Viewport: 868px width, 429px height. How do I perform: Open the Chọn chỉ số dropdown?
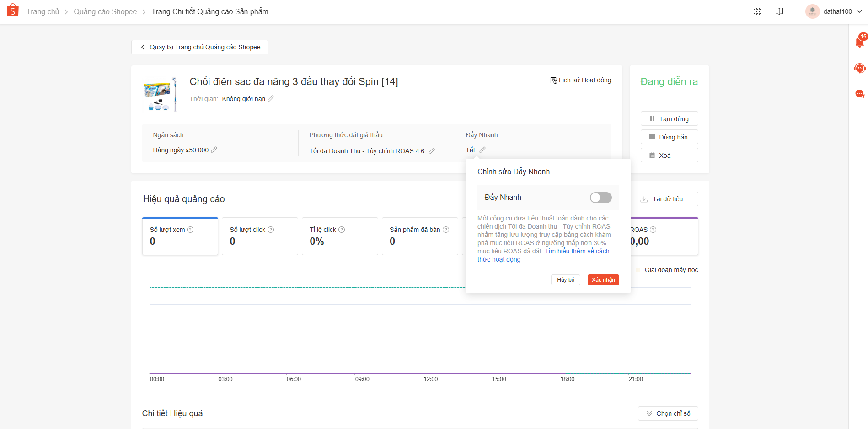coord(668,413)
